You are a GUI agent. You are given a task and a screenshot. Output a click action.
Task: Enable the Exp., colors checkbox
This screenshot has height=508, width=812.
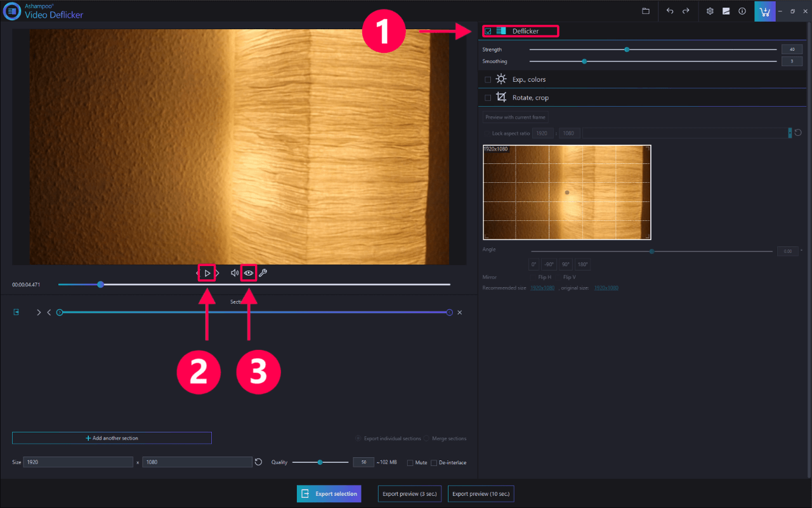click(x=488, y=79)
